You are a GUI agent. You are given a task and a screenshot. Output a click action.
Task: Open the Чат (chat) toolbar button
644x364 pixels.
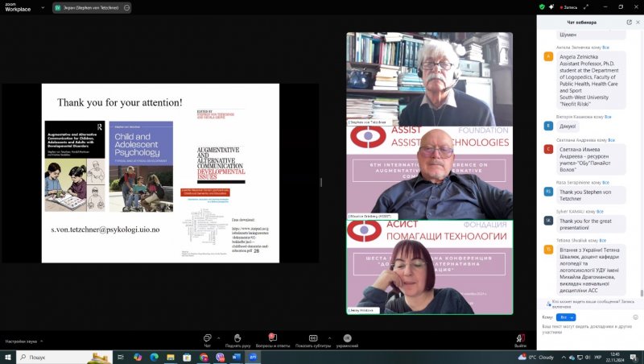207,339
